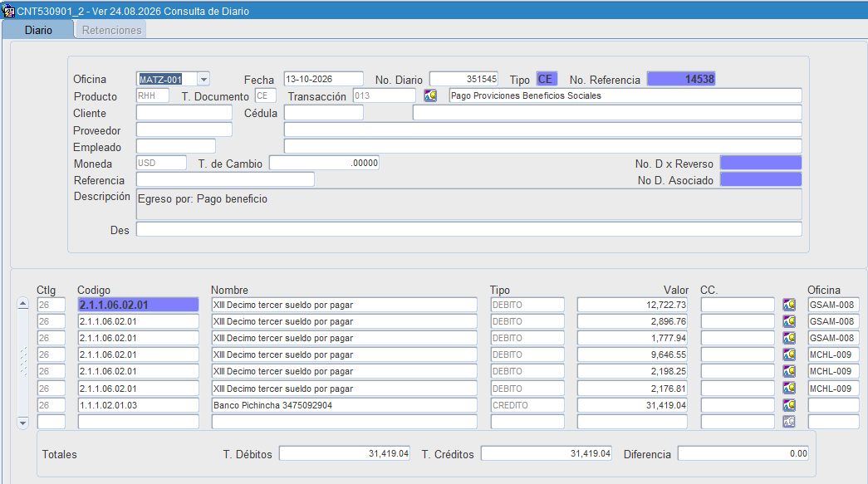868x484 pixels.
Task: Open cost center lookup for 9,646.55 row
Action: click(789, 354)
